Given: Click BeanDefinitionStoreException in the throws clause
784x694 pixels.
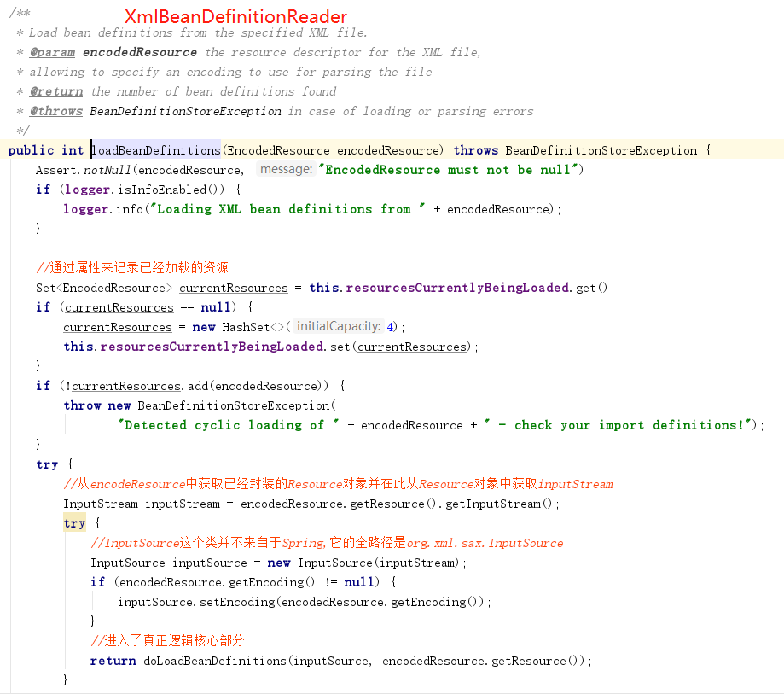Looking at the screenshot, I should pyautogui.click(x=601, y=150).
